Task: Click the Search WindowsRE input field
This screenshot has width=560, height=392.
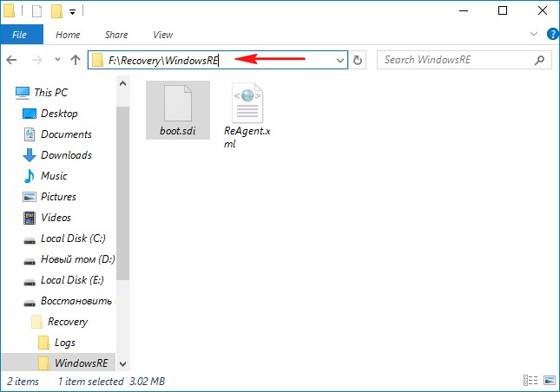Action: point(460,60)
